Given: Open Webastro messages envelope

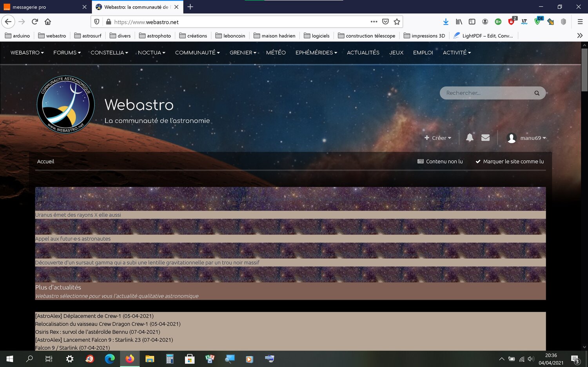Looking at the screenshot, I should [x=485, y=137].
